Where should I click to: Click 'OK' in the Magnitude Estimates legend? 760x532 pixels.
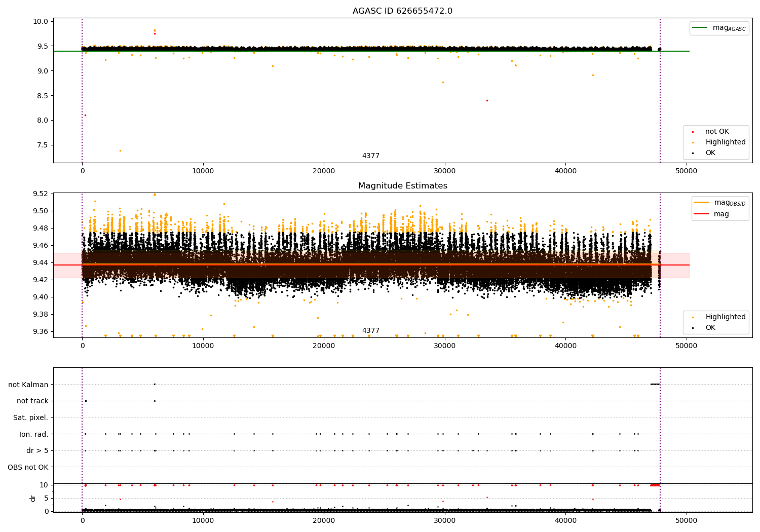coord(710,328)
